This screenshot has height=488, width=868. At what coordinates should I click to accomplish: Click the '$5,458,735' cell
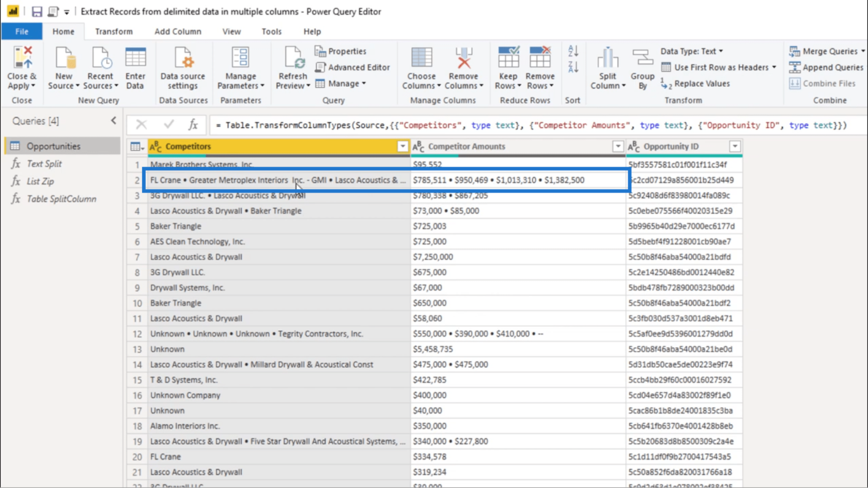[518, 349]
